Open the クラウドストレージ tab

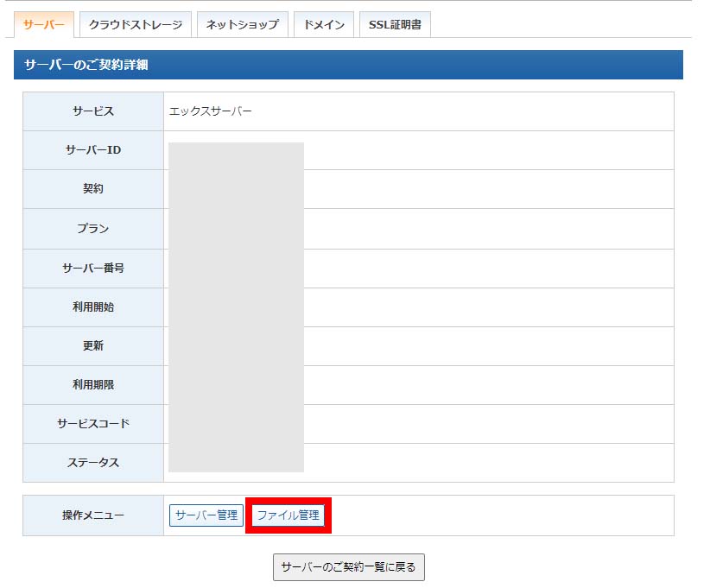(x=136, y=25)
